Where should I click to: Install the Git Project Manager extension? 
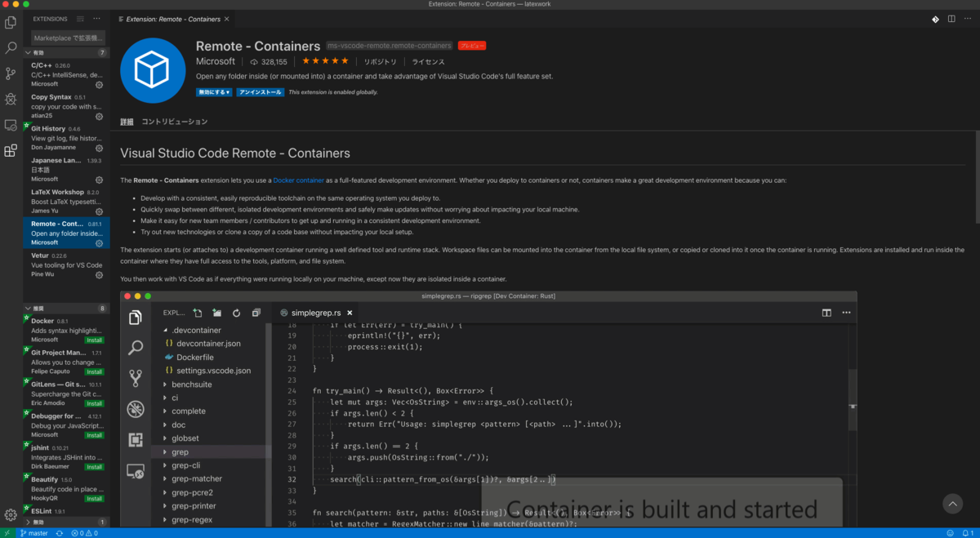point(95,371)
